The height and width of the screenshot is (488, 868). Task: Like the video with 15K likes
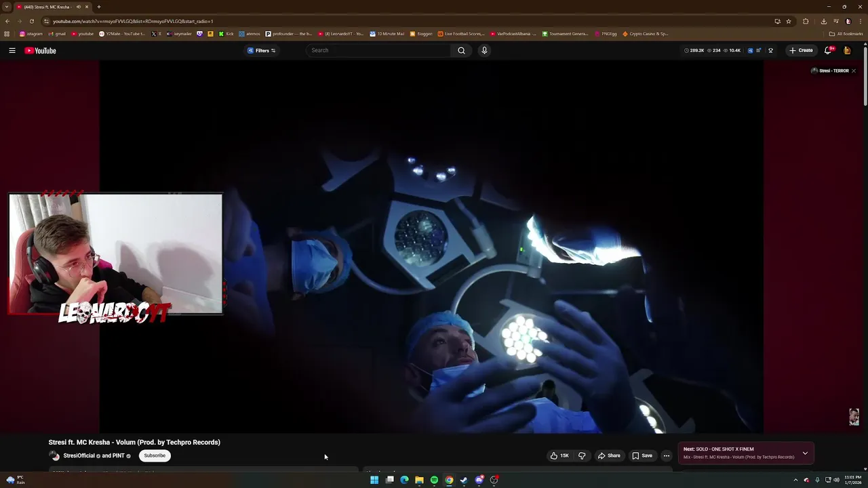[559, 455]
